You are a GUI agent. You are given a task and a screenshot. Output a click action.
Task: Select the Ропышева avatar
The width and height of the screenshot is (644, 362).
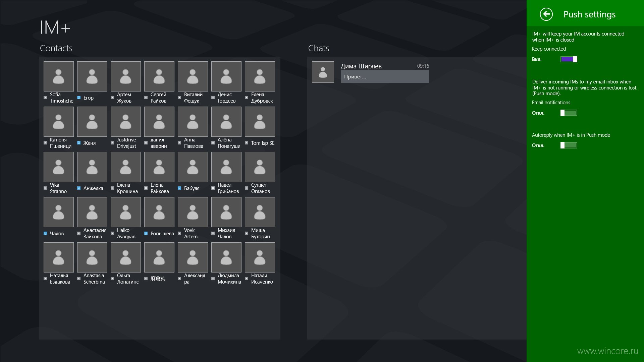[x=159, y=212]
